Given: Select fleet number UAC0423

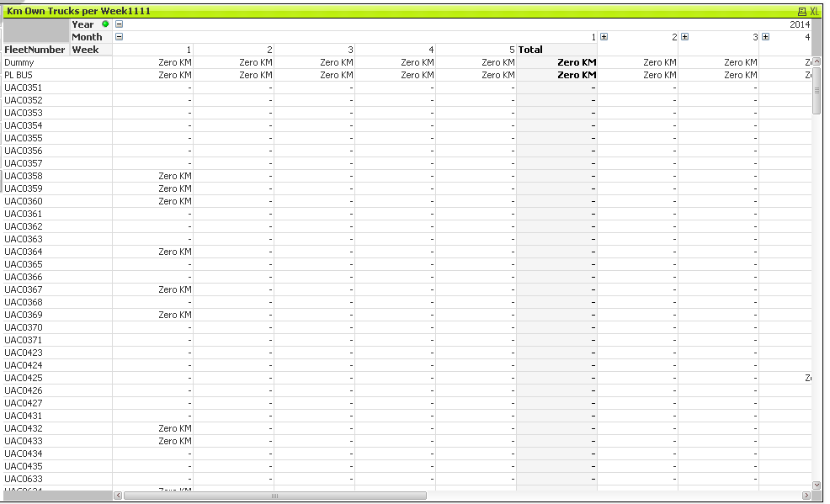Looking at the screenshot, I should [x=24, y=353].
